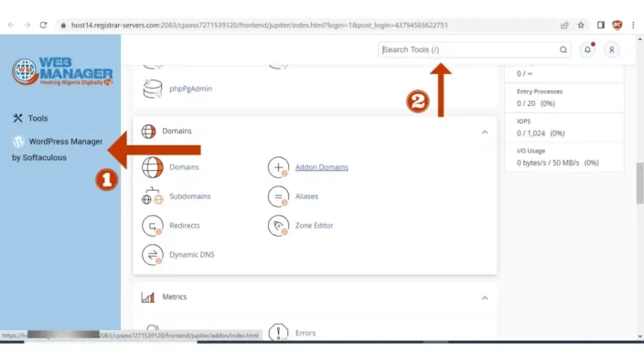644x362 pixels.
Task: Click the Redirects icon
Action: click(x=153, y=225)
